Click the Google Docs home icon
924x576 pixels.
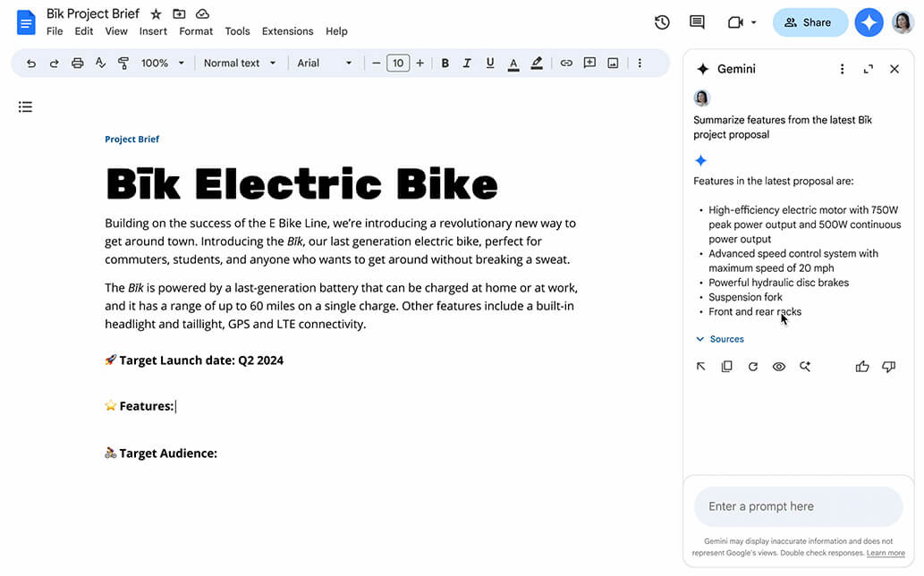pyautogui.click(x=26, y=22)
